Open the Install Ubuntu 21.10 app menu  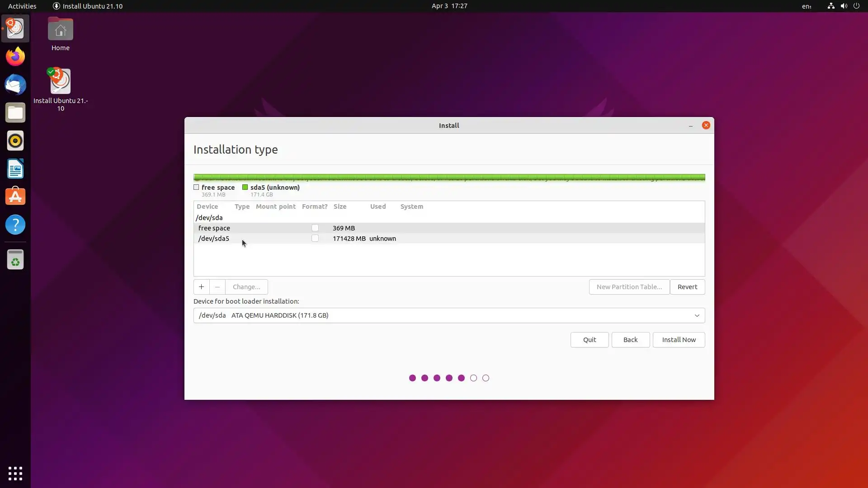pyautogui.click(x=88, y=6)
